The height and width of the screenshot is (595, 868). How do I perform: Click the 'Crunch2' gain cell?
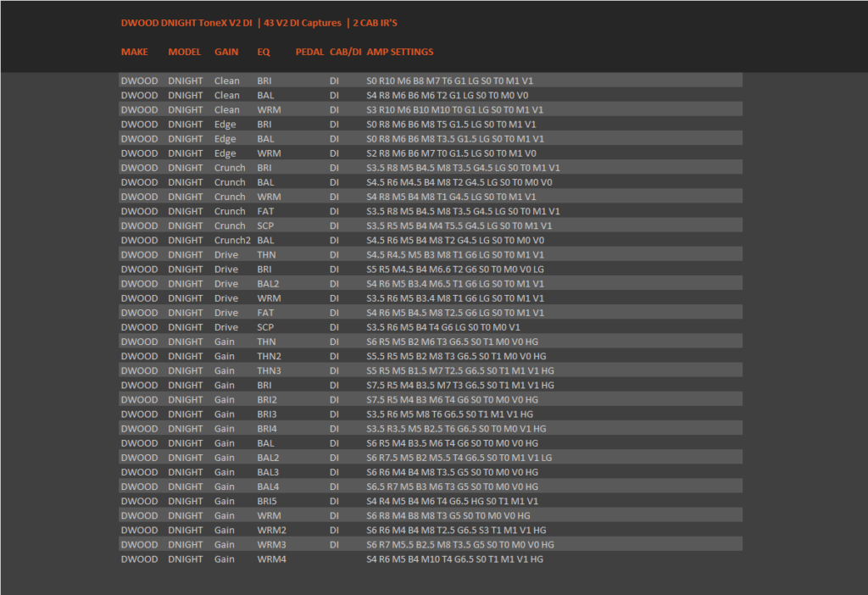click(232, 240)
